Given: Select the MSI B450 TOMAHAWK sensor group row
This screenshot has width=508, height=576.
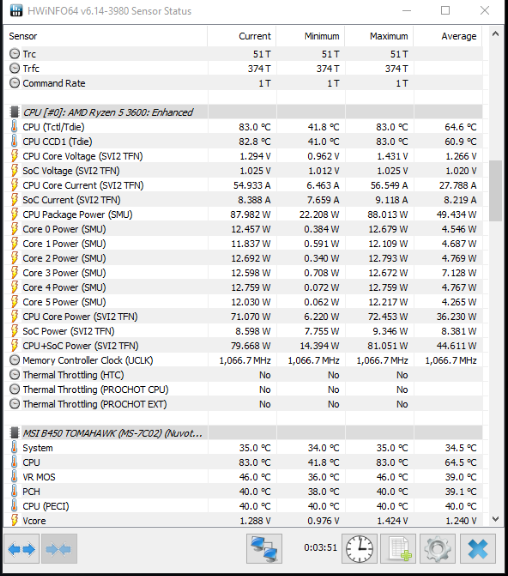Looking at the screenshot, I should (x=245, y=433).
